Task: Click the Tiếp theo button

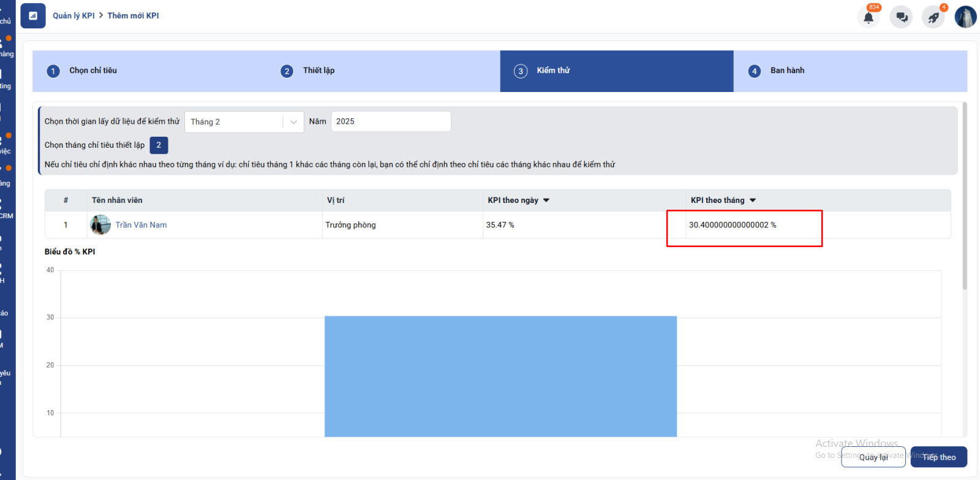Action: pyautogui.click(x=938, y=457)
